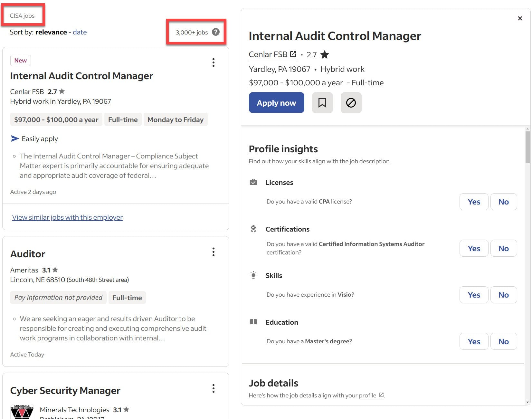
Task: Click Ameritas company name in Auditor card
Action: [24, 270]
